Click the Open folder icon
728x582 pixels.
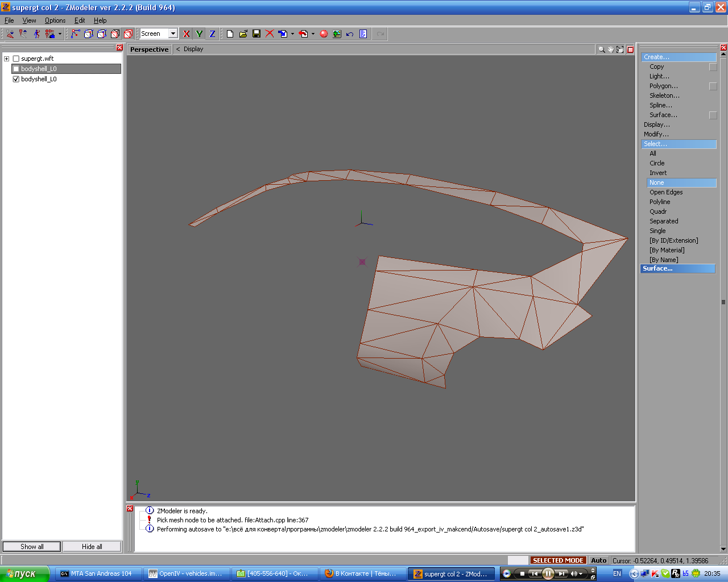243,34
